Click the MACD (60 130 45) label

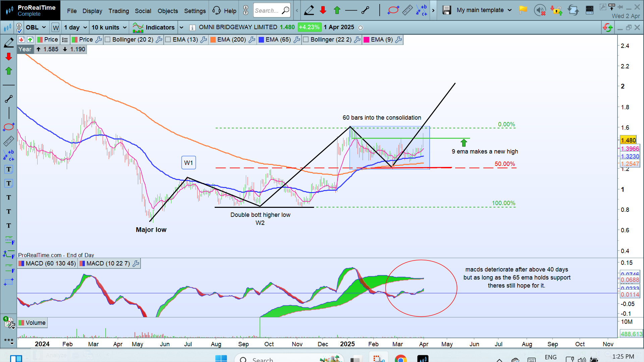48,263
